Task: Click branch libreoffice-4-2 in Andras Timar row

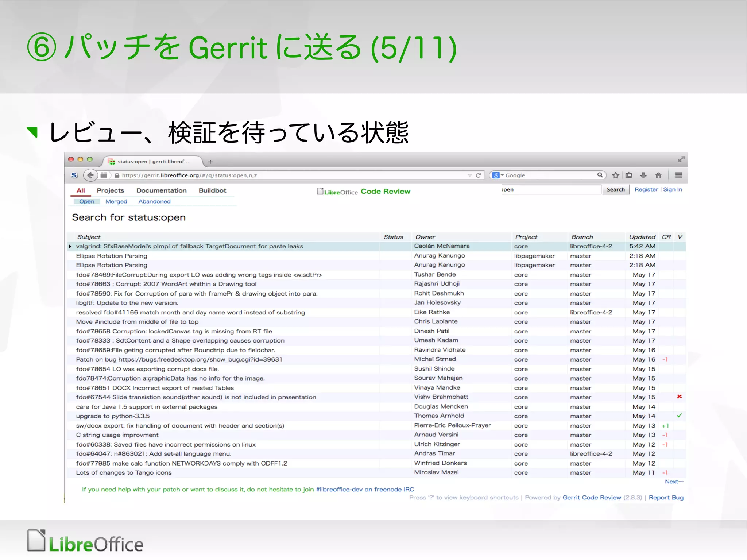Action: click(591, 454)
